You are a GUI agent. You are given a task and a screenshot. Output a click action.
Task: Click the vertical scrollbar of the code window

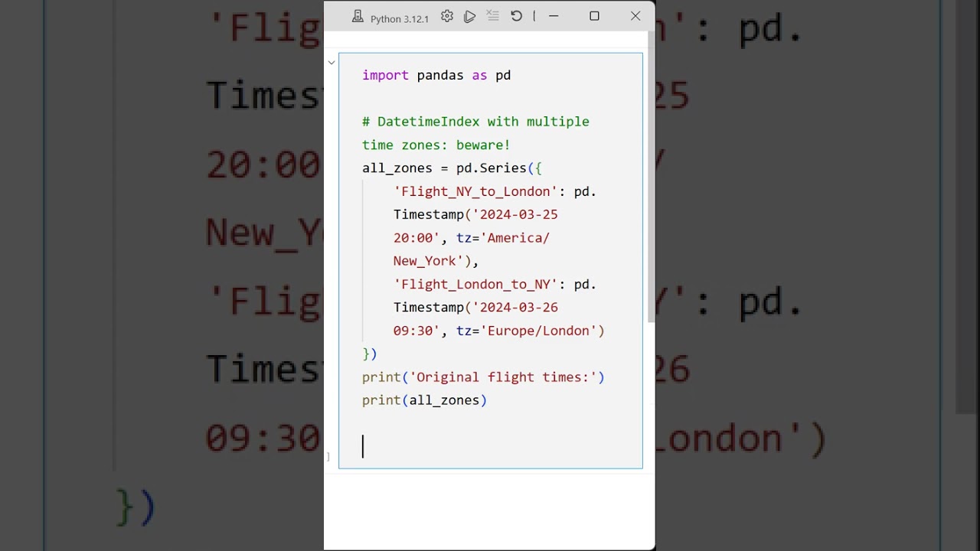tap(651, 176)
